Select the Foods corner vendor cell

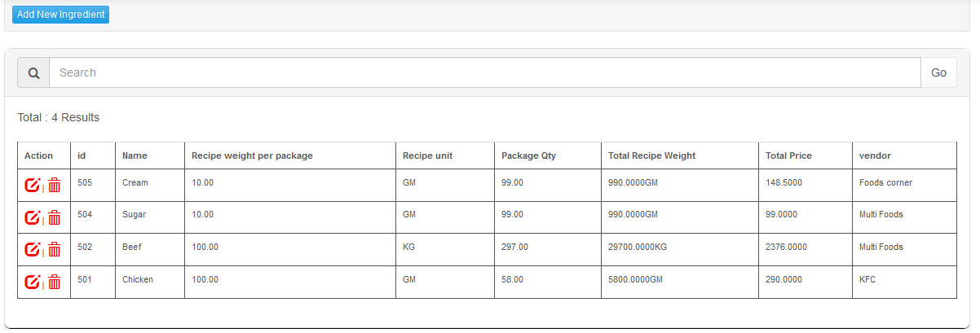click(885, 182)
